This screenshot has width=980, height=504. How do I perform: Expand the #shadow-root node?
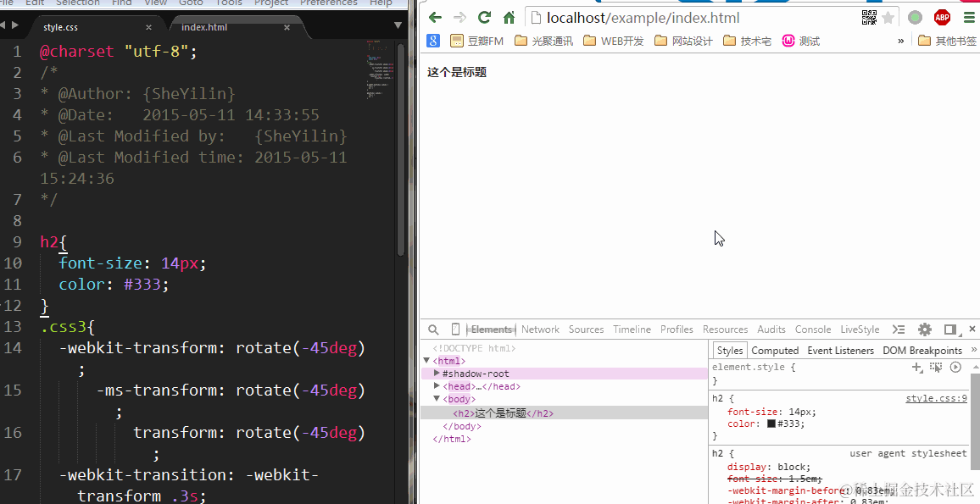click(x=437, y=373)
